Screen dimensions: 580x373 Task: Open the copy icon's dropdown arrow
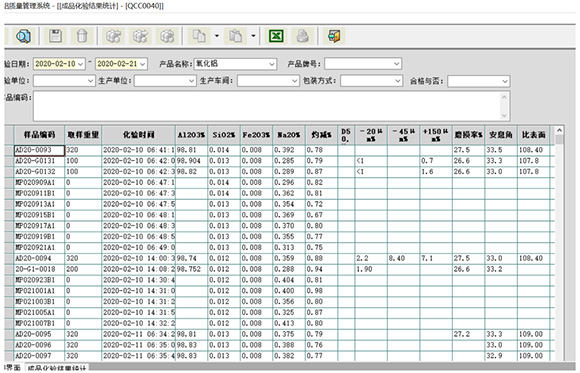(x=217, y=36)
